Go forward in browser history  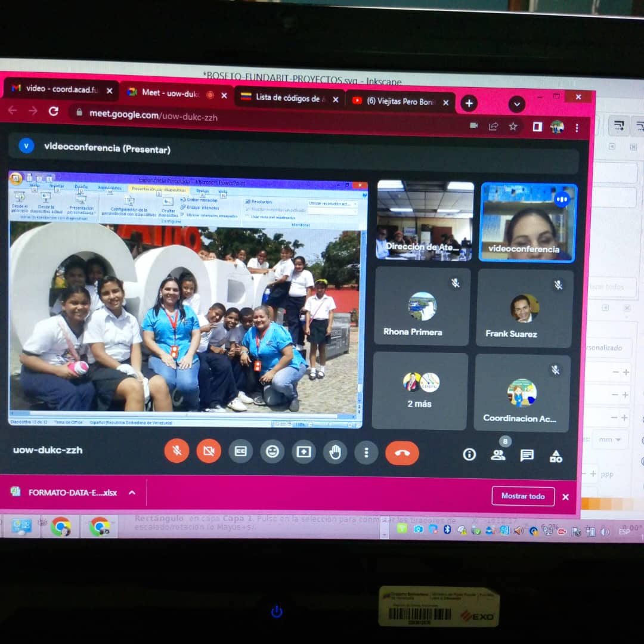pos(33,110)
